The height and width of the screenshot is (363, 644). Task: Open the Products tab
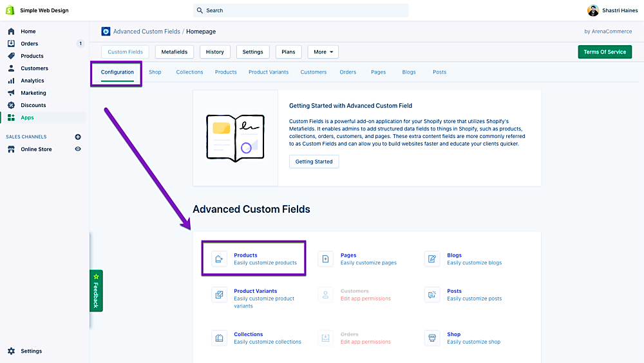tap(226, 72)
